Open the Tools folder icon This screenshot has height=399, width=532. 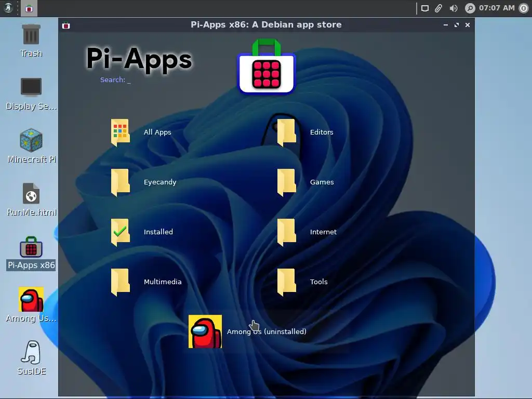click(287, 282)
